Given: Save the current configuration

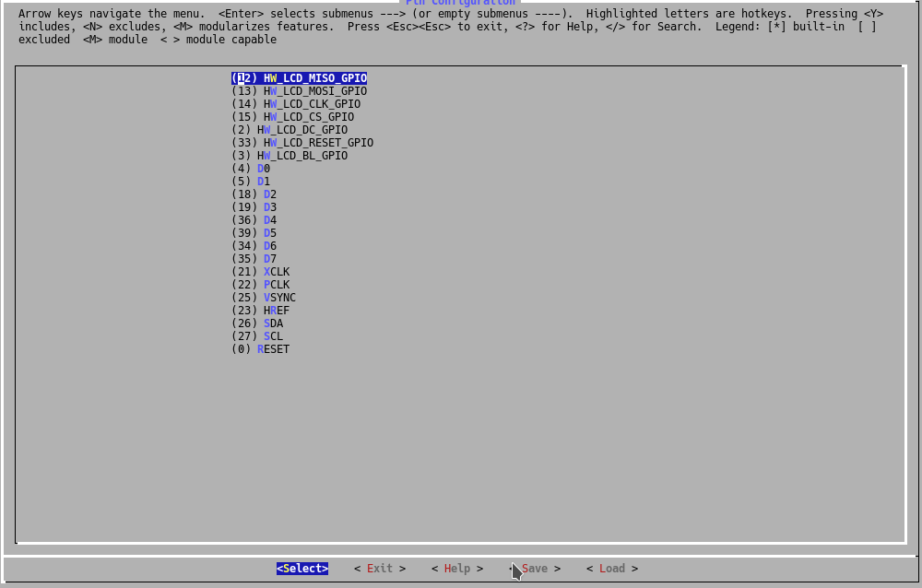Looking at the screenshot, I should [x=535, y=569].
